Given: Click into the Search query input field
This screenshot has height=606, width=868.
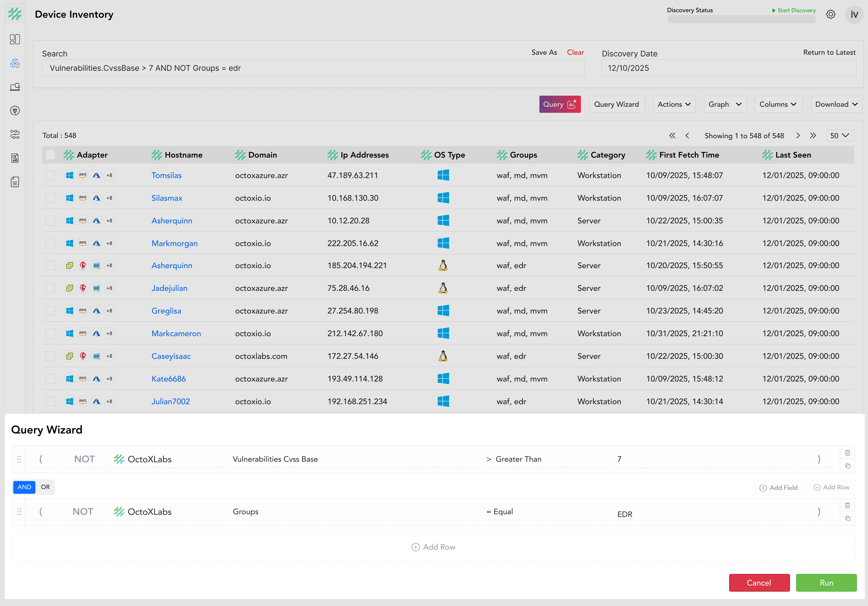Looking at the screenshot, I should 313,68.
